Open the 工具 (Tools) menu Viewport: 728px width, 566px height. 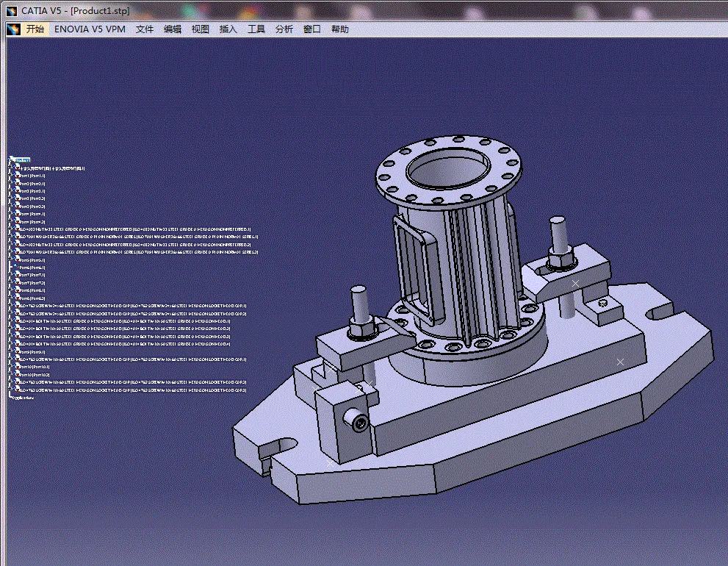pos(256,29)
